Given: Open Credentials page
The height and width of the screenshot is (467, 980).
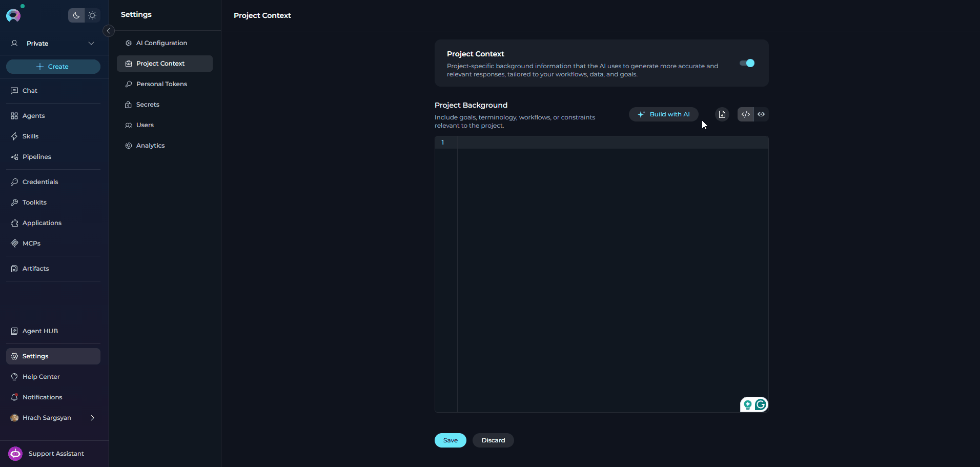Looking at the screenshot, I should [x=53, y=182].
